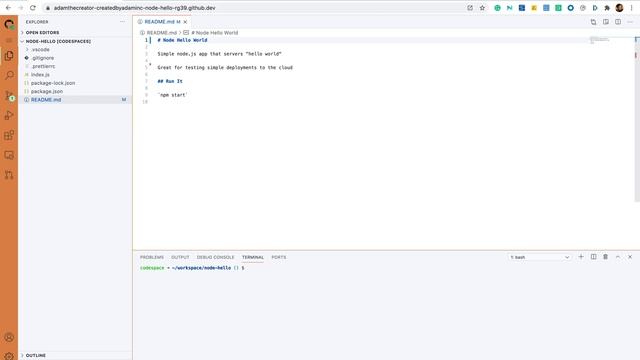640x360 pixels.
Task: Expand the .vscode folder
Action: (x=40, y=49)
